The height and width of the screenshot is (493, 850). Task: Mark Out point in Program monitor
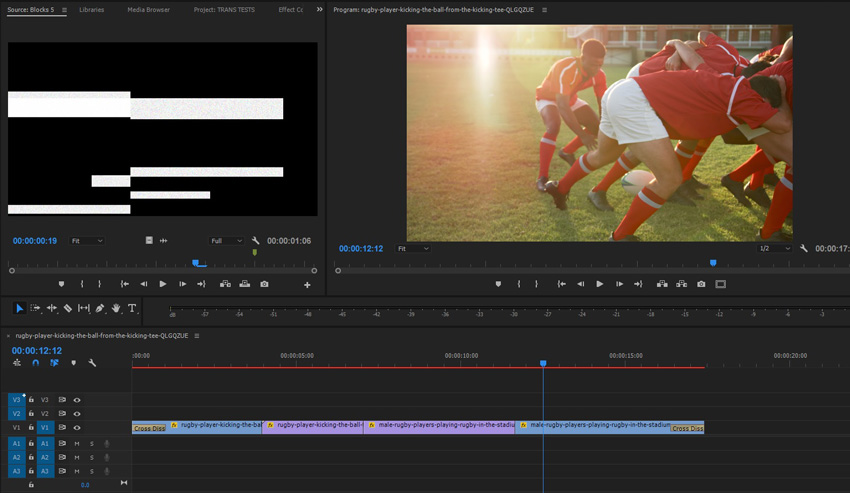coord(536,284)
